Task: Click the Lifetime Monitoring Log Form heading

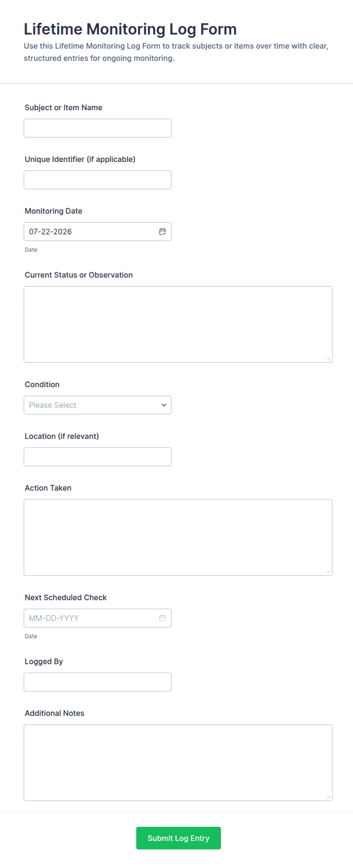Action: click(x=130, y=29)
